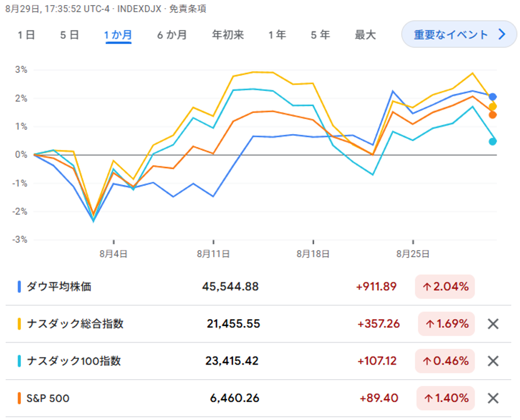This screenshot has height=420, width=520.
Task: Show the 5年 chart range
Action: (x=321, y=35)
